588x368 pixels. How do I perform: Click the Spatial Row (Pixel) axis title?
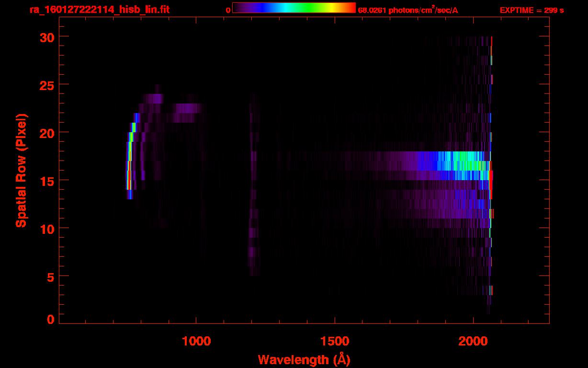click(21, 170)
